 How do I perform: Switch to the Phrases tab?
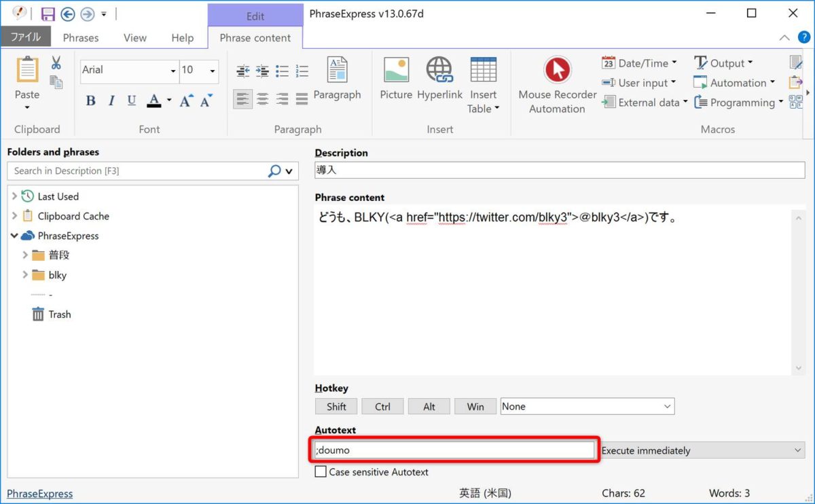click(81, 38)
